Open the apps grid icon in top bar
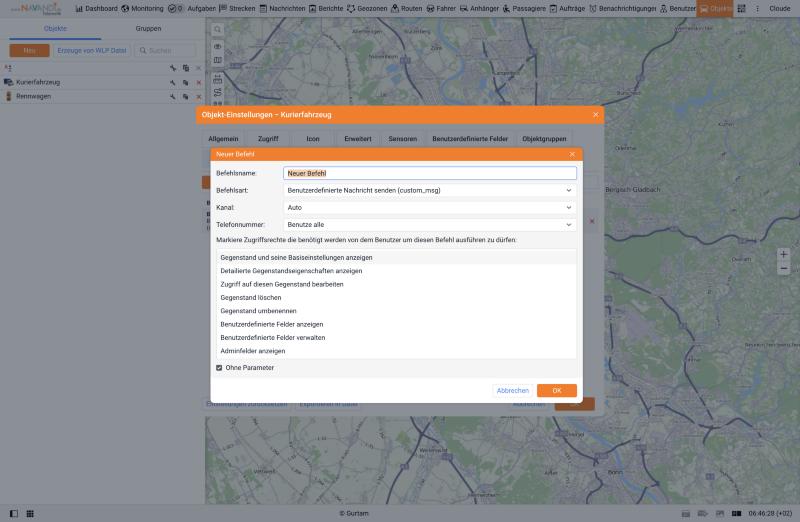Screen dimensions: 800x522 point(741,9)
